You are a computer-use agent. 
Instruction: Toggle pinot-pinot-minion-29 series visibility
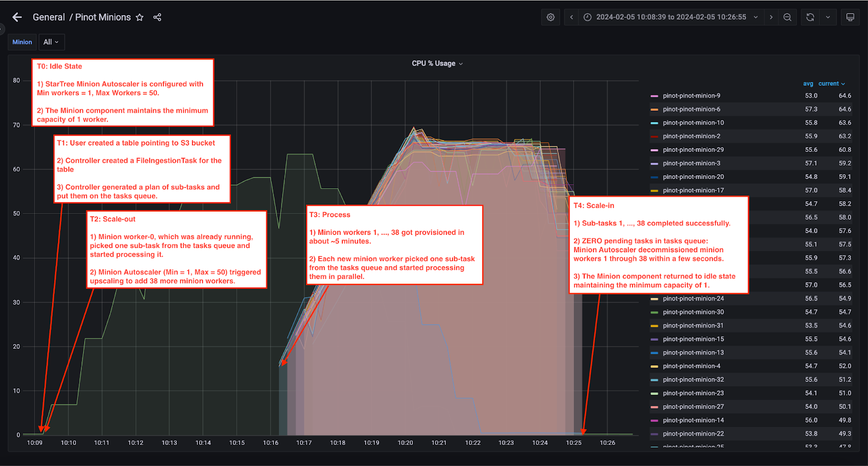pyautogui.click(x=693, y=150)
